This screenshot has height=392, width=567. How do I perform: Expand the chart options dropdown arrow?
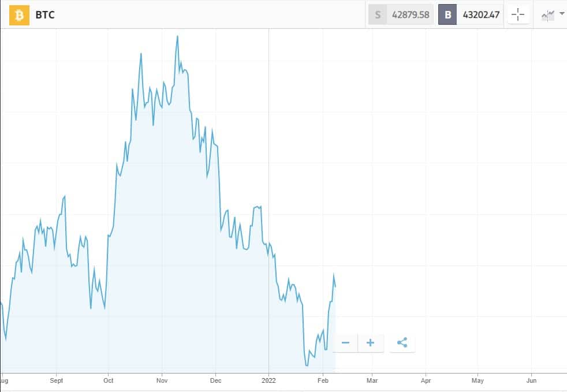pyautogui.click(x=562, y=13)
